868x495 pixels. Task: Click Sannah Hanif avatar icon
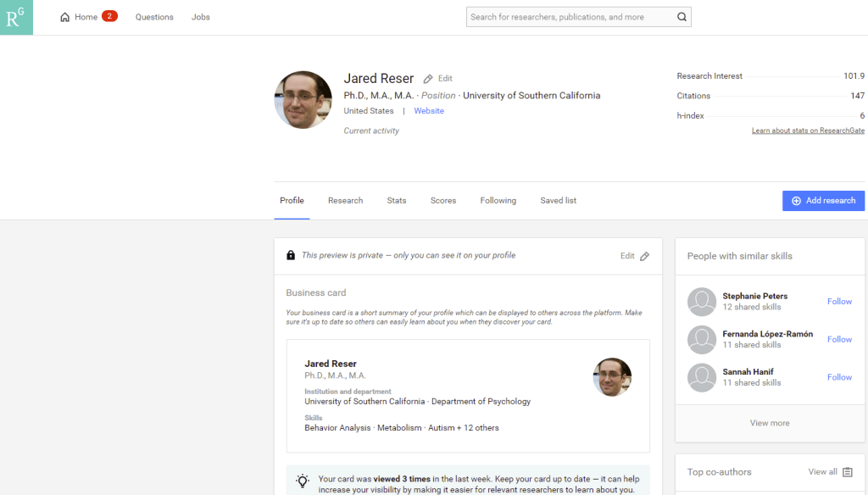702,377
